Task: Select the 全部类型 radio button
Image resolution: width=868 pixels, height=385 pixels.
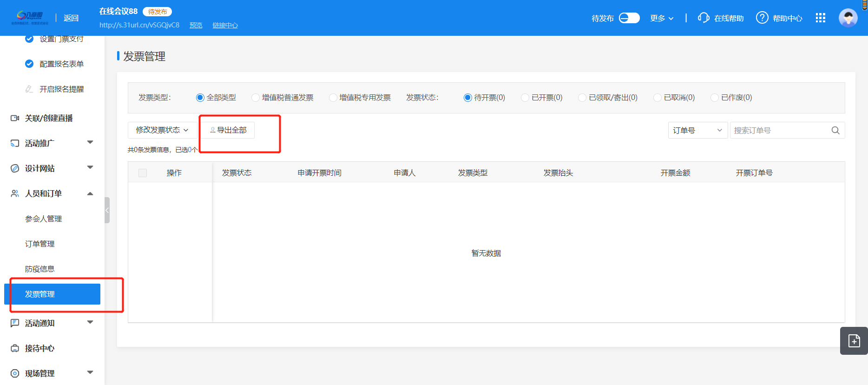Action: [200, 98]
